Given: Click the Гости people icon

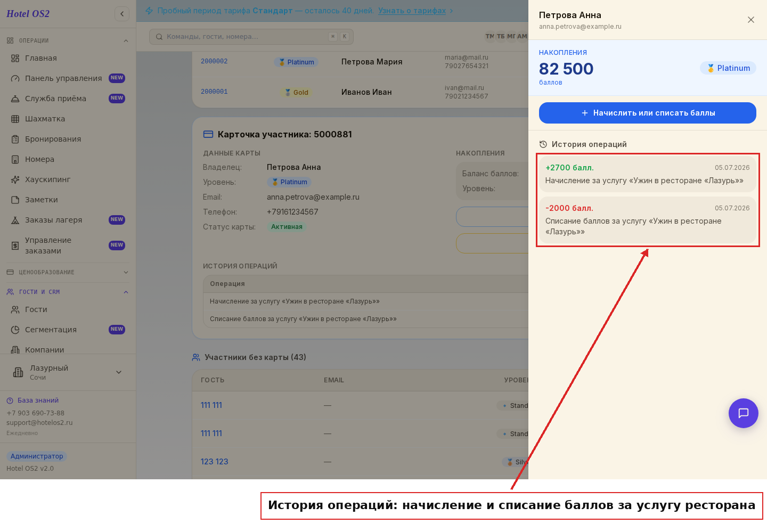Looking at the screenshot, I should pyautogui.click(x=15, y=309).
